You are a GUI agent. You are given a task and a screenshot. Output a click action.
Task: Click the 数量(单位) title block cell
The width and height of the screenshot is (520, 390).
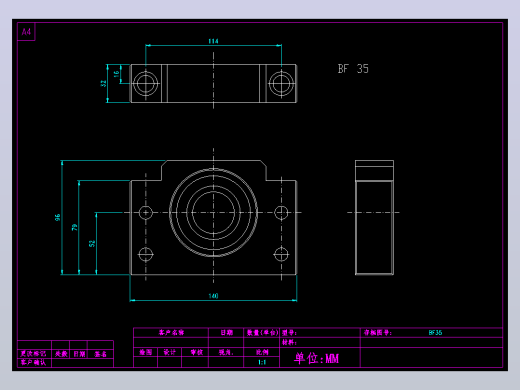(262, 333)
